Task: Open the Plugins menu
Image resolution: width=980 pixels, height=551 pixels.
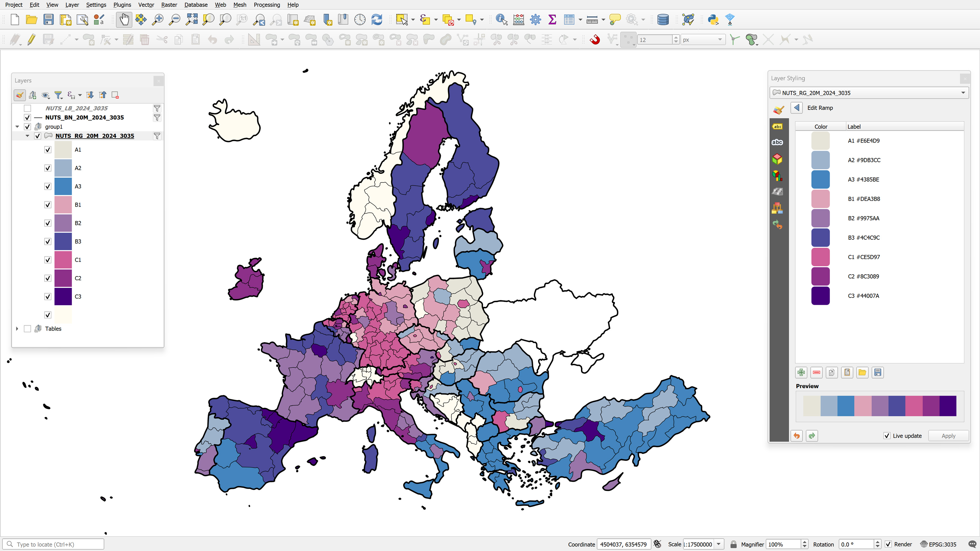Action: click(x=122, y=5)
